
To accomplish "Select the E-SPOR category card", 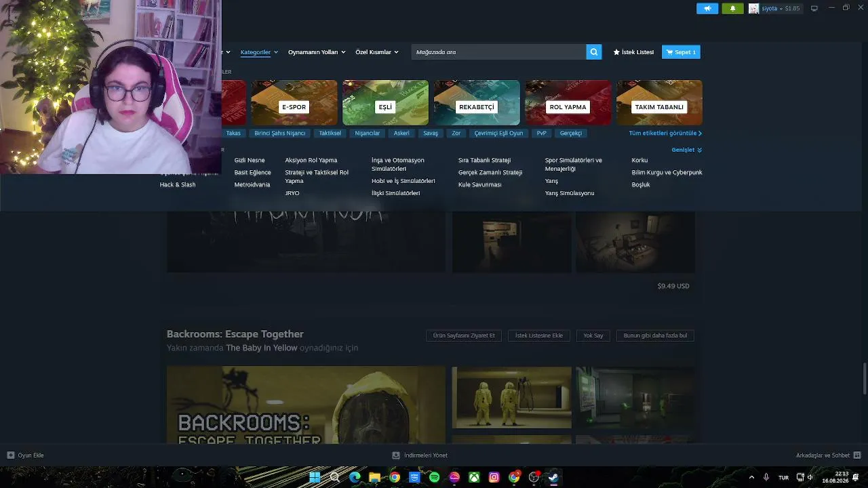I will click(294, 102).
